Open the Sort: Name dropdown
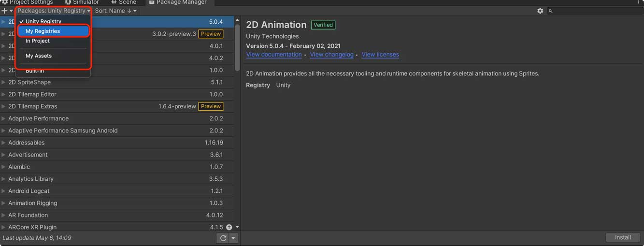Viewport: 644px width, 246px height. tap(115, 11)
